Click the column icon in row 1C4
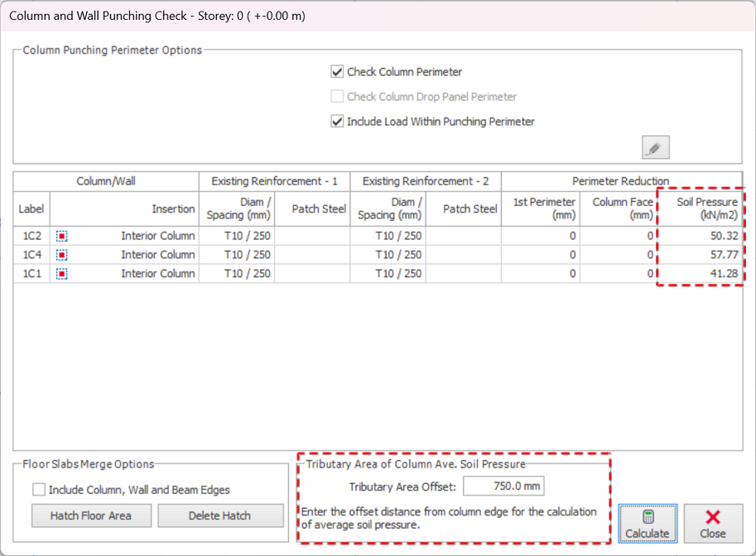The image size is (756, 556). 62,255
